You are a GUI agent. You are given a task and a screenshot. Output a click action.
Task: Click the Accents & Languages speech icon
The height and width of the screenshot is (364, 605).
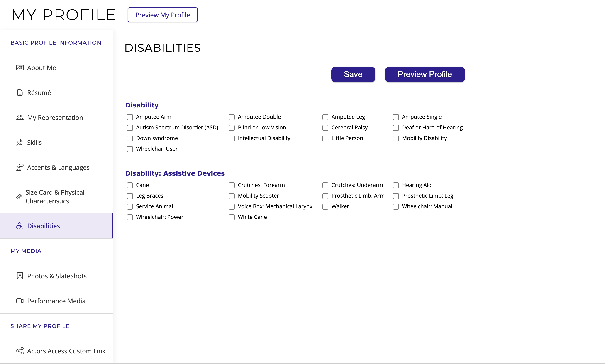click(20, 167)
